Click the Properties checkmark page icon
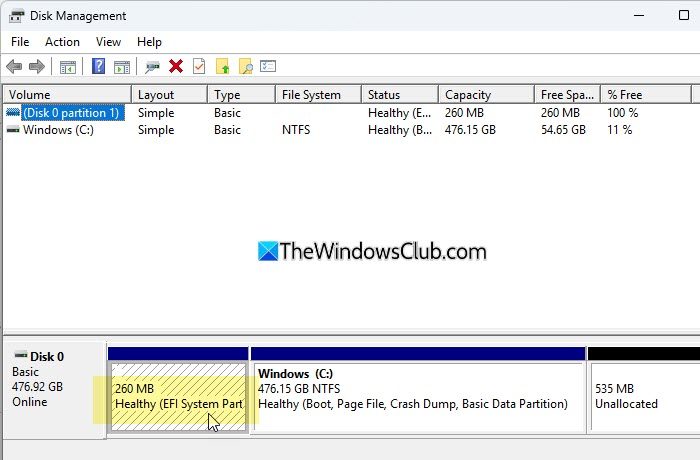The width and height of the screenshot is (700, 460). [199, 67]
